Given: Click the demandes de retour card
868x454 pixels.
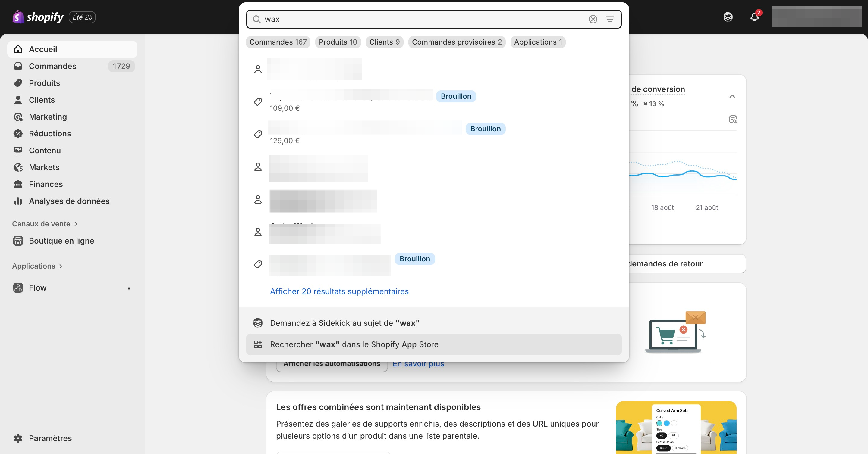Looking at the screenshot, I should [687, 263].
